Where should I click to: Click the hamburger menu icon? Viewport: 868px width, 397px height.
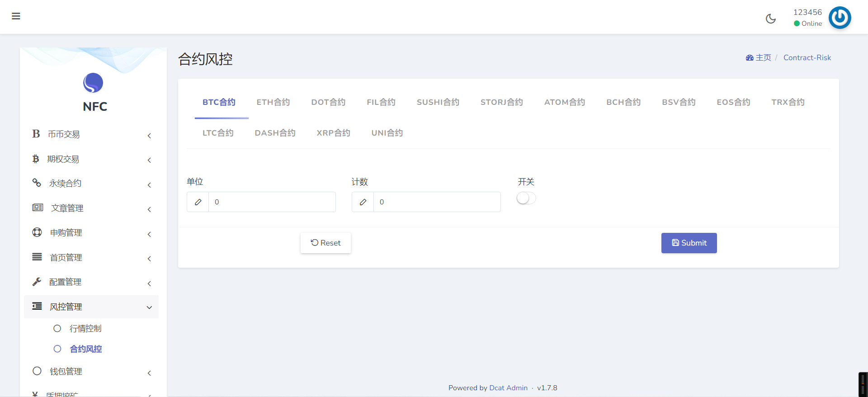click(16, 16)
